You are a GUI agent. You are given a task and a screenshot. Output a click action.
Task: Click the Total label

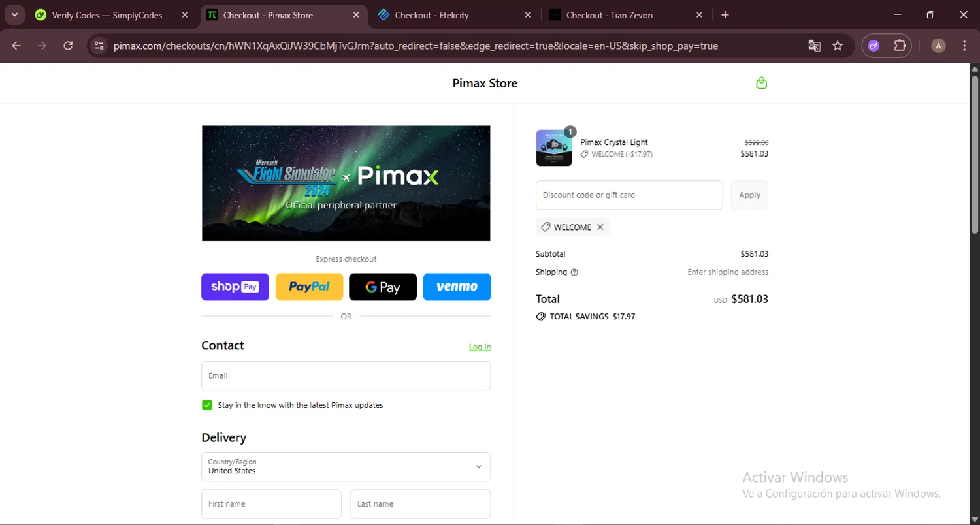pyautogui.click(x=547, y=299)
